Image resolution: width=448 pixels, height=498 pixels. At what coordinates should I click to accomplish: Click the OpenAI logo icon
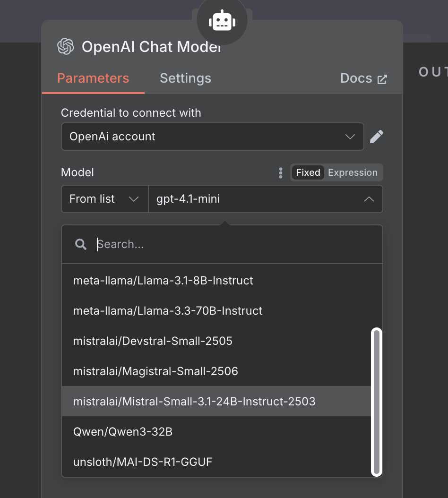pos(66,47)
